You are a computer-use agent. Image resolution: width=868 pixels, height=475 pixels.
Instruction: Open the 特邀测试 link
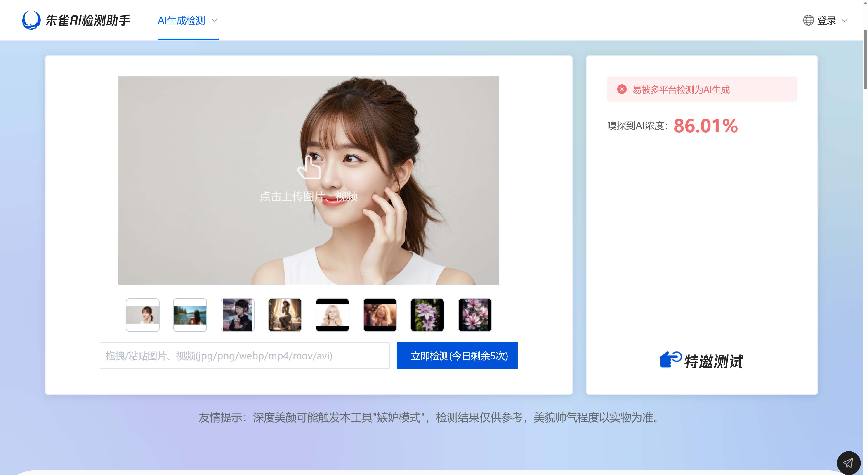pyautogui.click(x=713, y=361)
